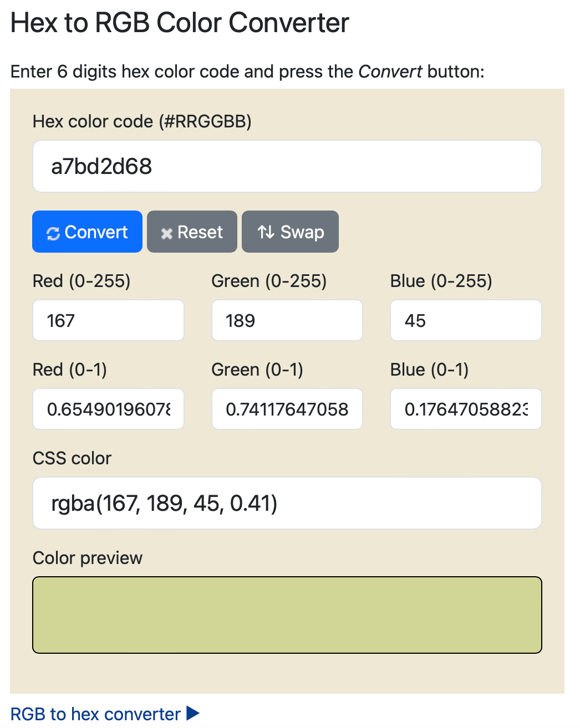Click the hex color code input showing a7bd2d68
The height and width of the screenshot is (728, 580).
[287, 166]
